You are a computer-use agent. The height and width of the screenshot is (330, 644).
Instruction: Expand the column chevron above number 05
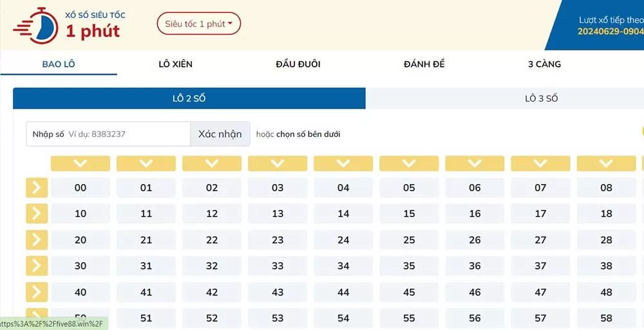coord(409,163)
